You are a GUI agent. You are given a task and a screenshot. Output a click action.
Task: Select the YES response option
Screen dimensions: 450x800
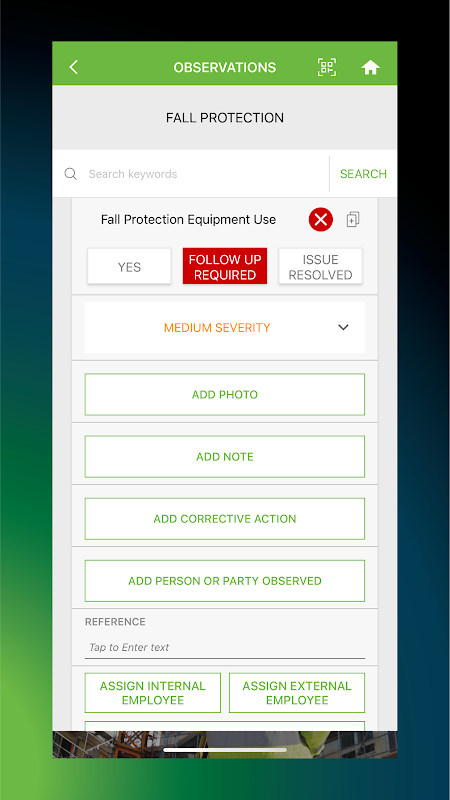point(129,266)
